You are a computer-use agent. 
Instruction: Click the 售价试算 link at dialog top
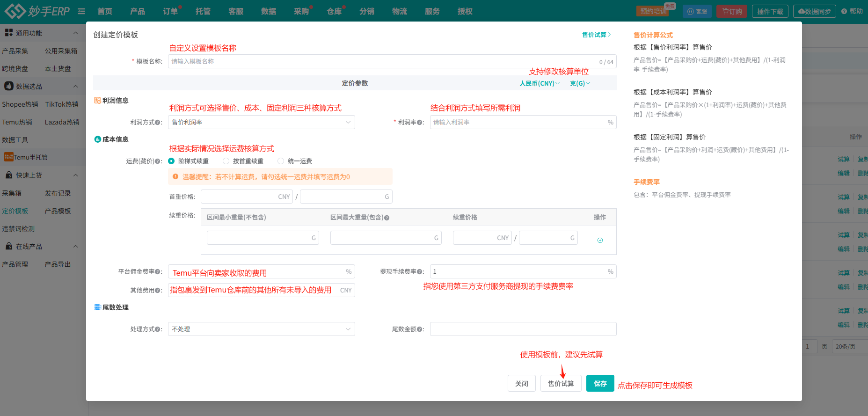point(596,35)
